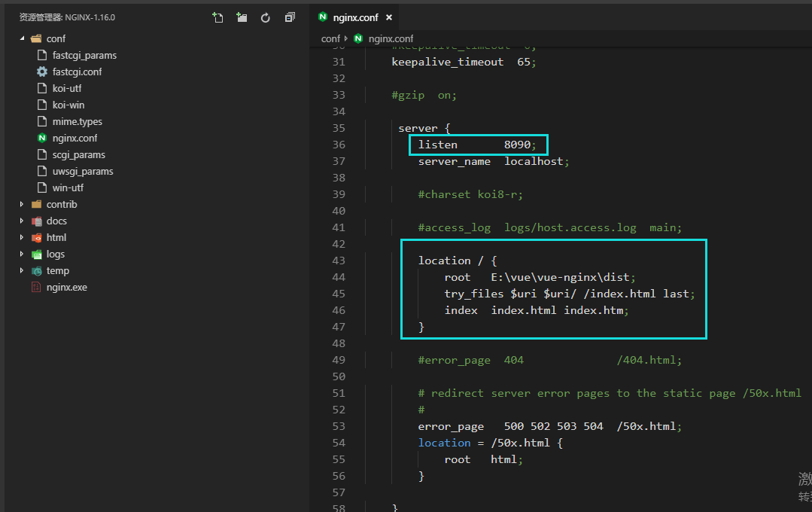Click the path E:\vue\vue-nginx\dist
812x512 pixels.
(561, 277)
